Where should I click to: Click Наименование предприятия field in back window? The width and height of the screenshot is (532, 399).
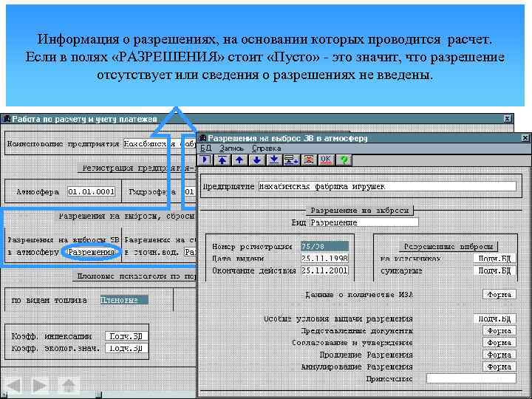click(x=160, y=144)
